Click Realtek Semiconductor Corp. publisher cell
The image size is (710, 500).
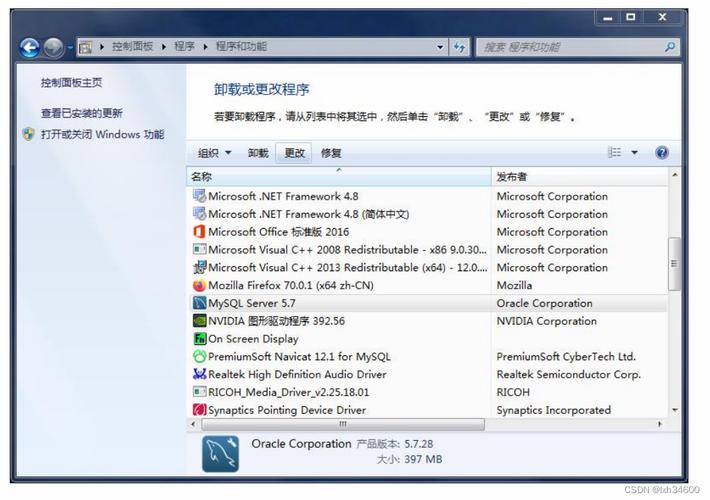[569, 374]
